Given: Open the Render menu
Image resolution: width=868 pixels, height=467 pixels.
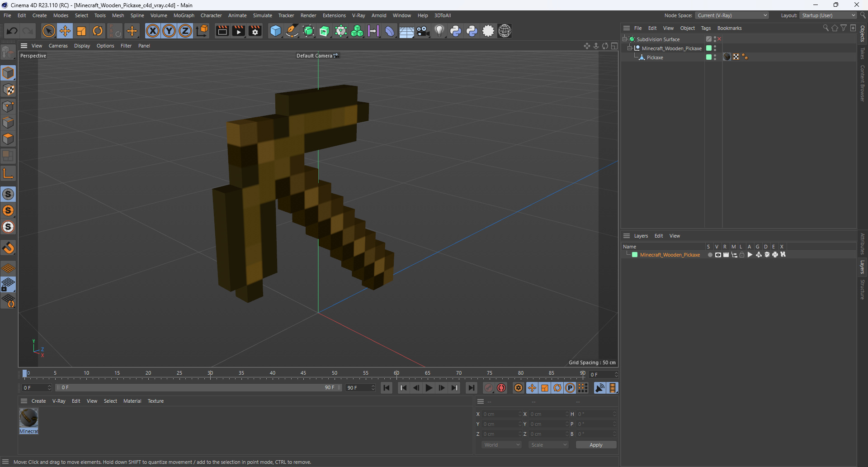Looking at the screenshot, I should coord(308,15).
